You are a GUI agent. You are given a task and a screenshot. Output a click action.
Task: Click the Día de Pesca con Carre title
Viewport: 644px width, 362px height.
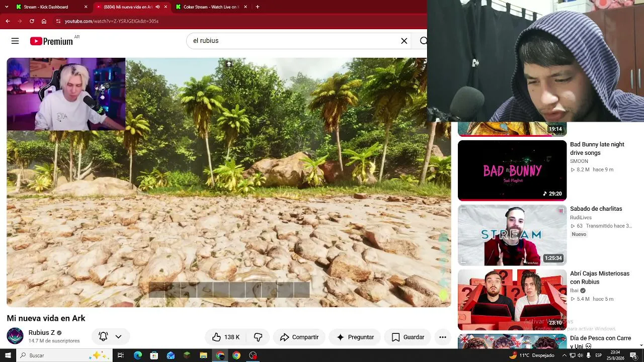(x=600, y=342)
